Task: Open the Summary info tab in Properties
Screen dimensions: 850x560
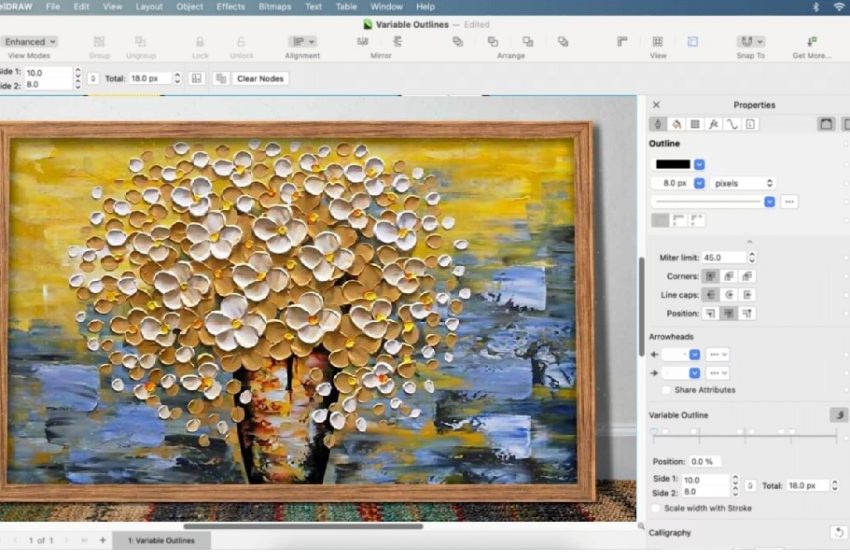Action: pos(750,124)
